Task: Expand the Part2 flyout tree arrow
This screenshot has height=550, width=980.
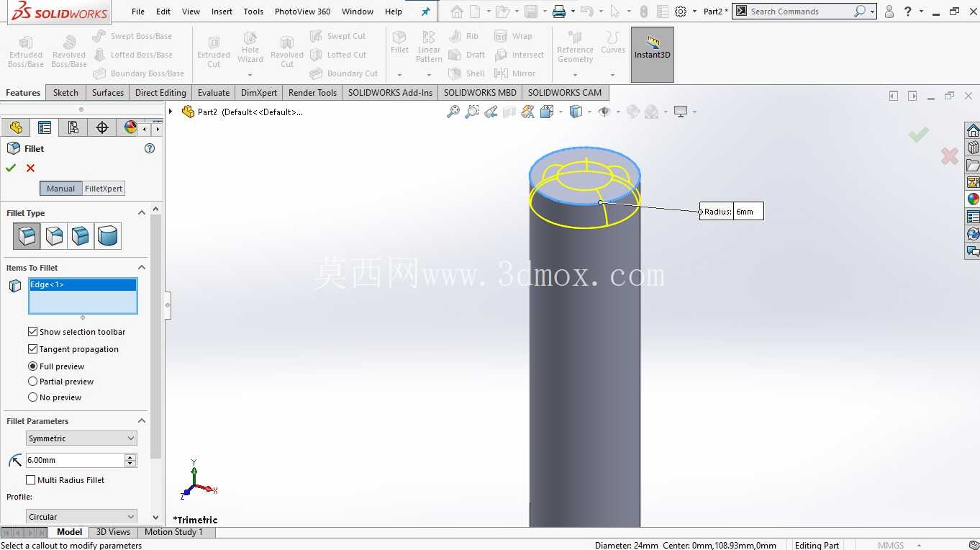Action: (171, 112)
